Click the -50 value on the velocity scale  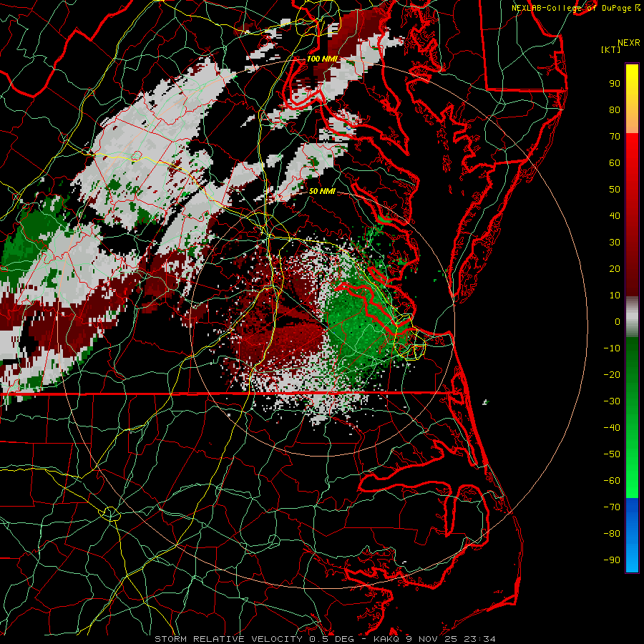click(x=612, y=454)
